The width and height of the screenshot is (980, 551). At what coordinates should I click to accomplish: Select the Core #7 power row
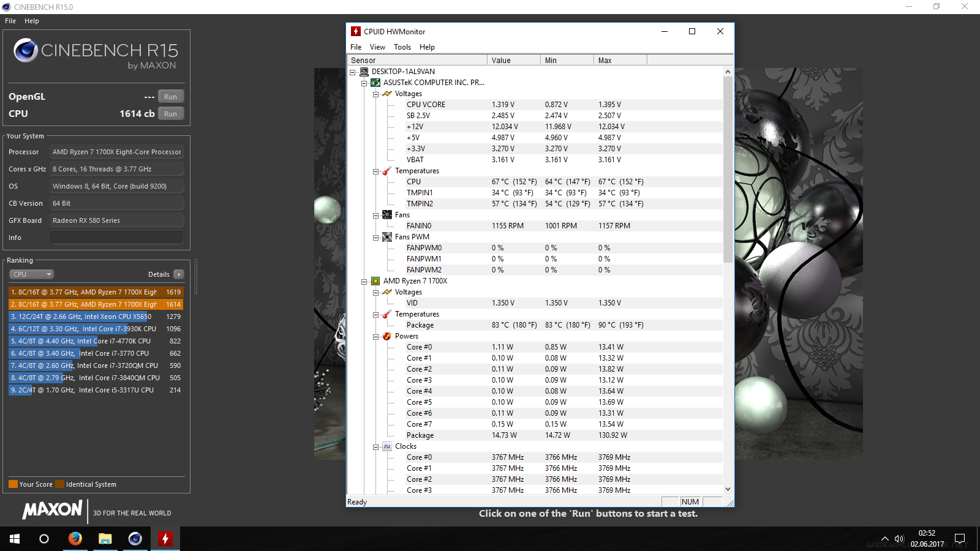click(535, 424)
